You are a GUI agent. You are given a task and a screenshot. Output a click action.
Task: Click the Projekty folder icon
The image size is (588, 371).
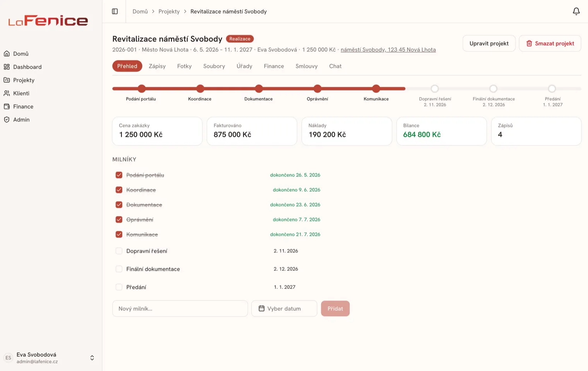click(x=7, y=80)
